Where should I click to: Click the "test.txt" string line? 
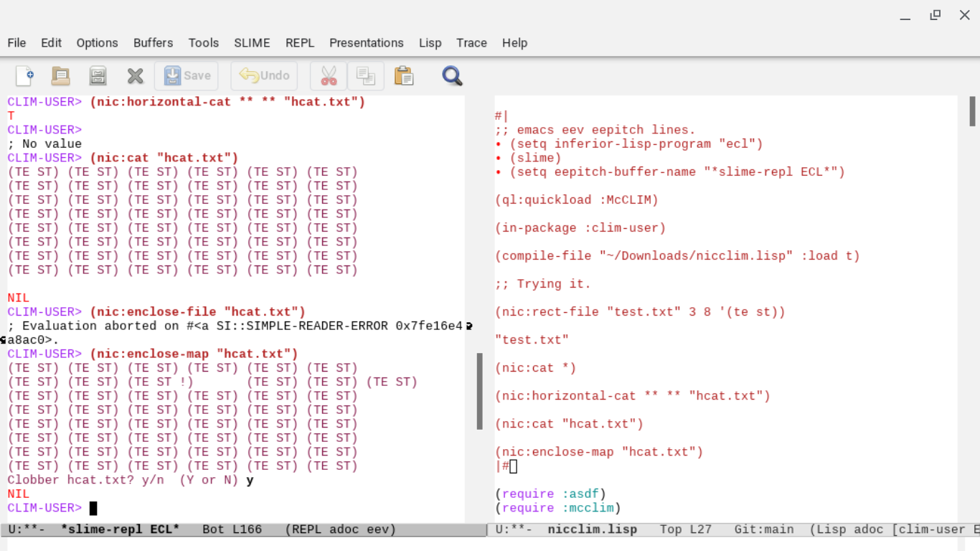(x=532, y=340)
